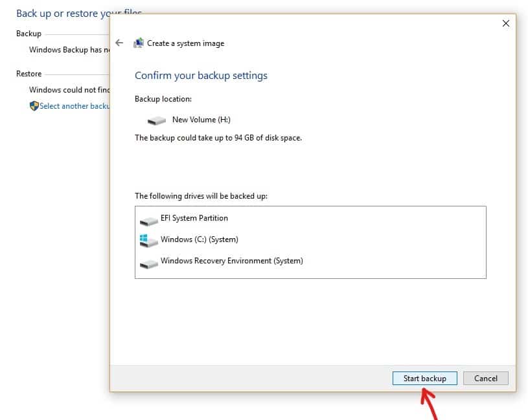Click the Create a system image wizard icon

pos(139,43)
